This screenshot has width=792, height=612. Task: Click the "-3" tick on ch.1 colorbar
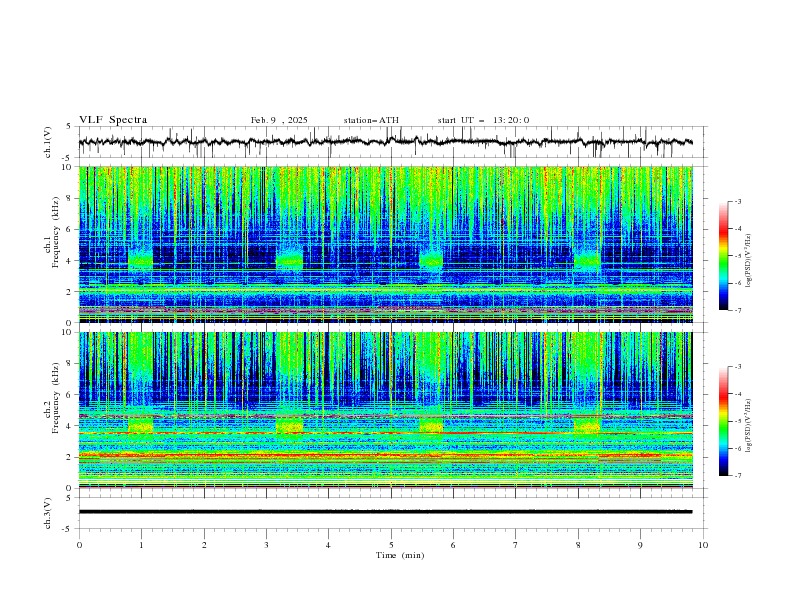pos(737,201)
